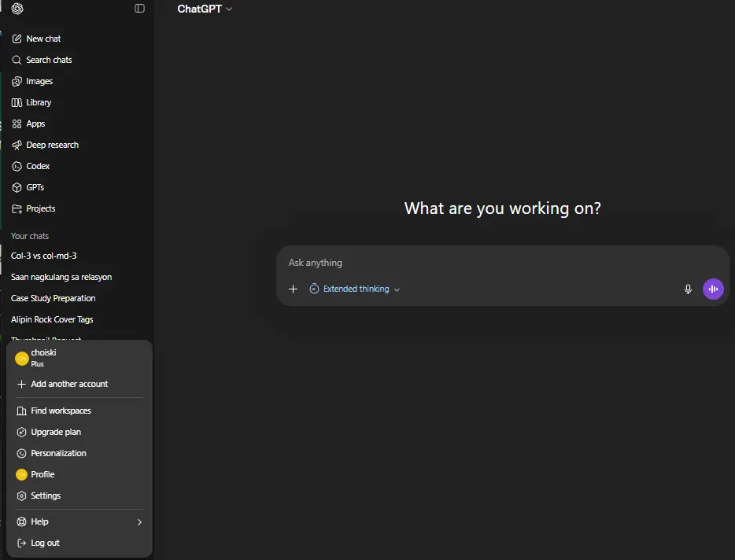Click the ChatGPT logo icon

tap(17, 9)
